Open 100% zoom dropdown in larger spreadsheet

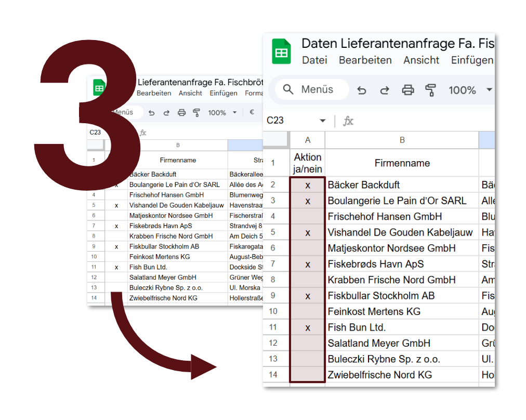(489, 90)
